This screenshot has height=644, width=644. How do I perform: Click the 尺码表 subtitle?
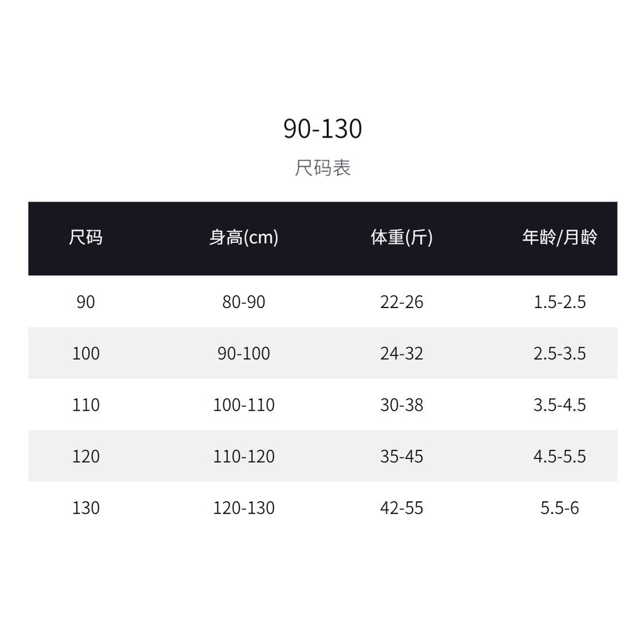coord(322,168)
